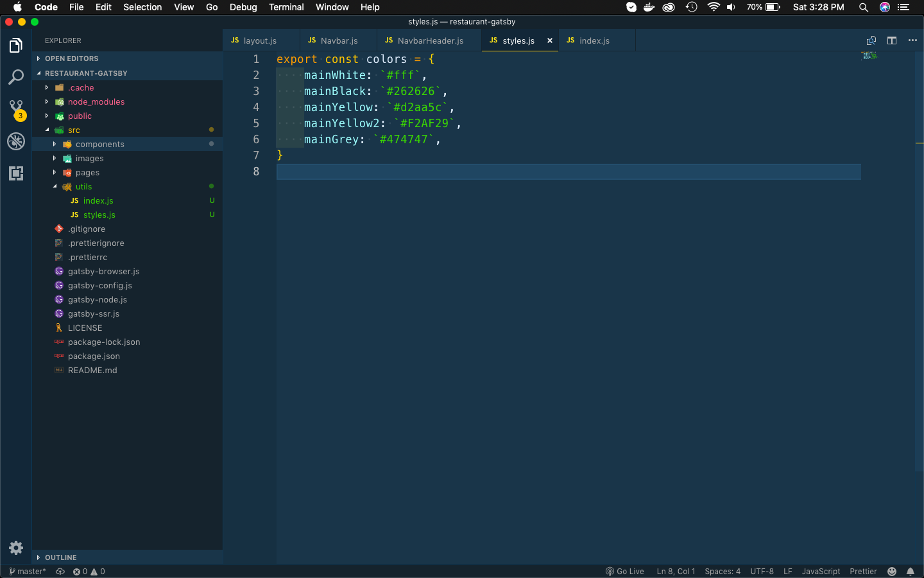924x578 pixels.
Task: Open the LICENSE file
Action: click(127, 328)
